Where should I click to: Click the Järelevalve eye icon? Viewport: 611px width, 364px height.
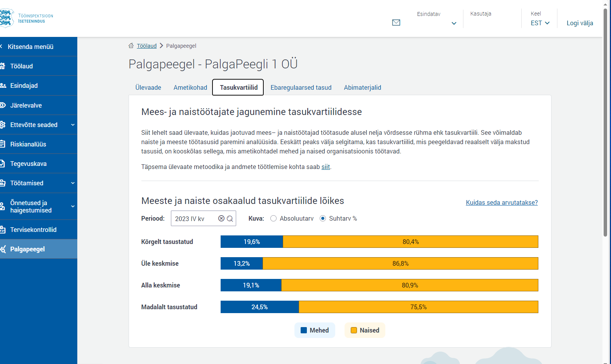3,105
